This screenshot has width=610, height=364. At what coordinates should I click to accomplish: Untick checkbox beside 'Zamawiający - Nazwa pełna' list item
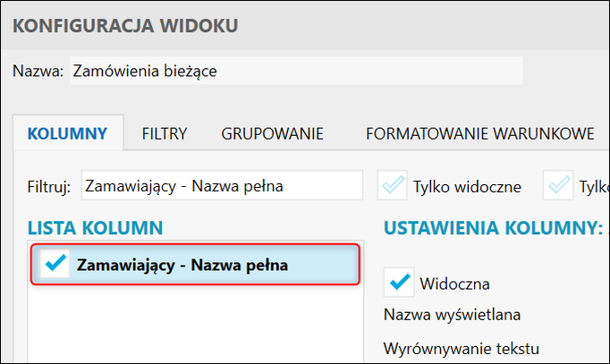click(55, 264)
